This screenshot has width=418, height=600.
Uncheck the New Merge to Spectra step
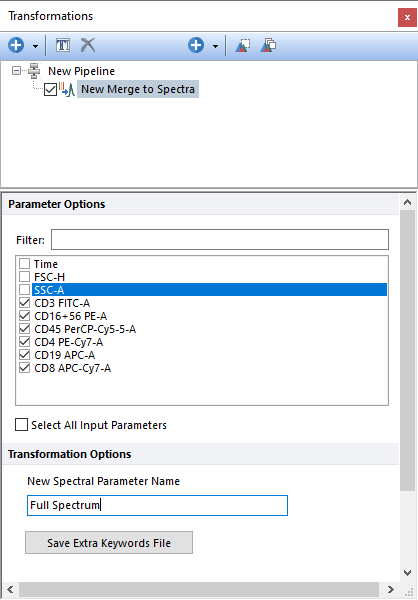point(51,90)
